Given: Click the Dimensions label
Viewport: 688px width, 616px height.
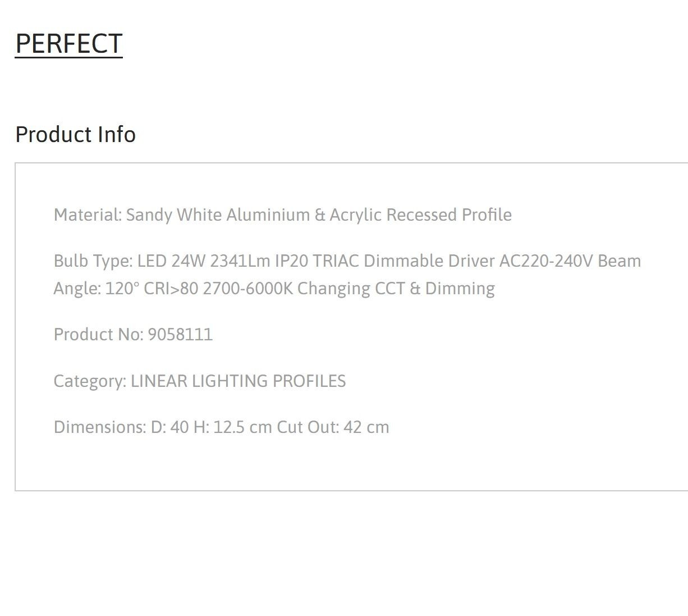Looking at the screenshot, I should pyautogui.click(x=100, y=427).
